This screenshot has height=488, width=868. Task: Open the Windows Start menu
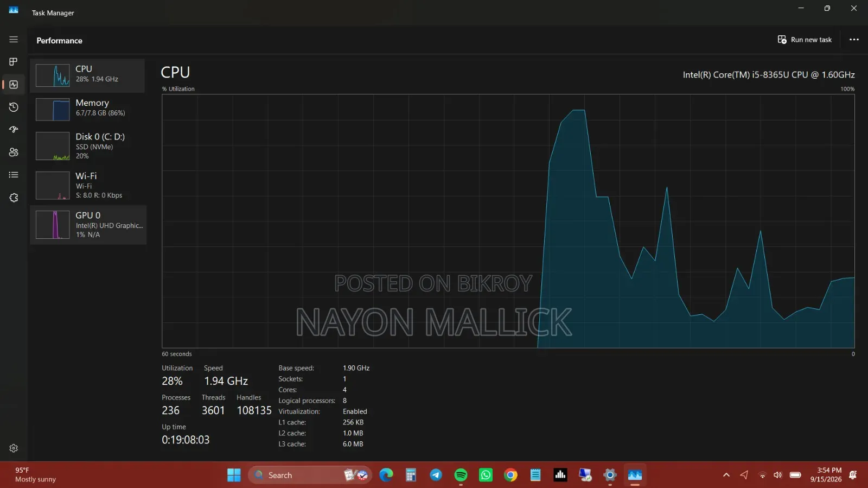234,475
